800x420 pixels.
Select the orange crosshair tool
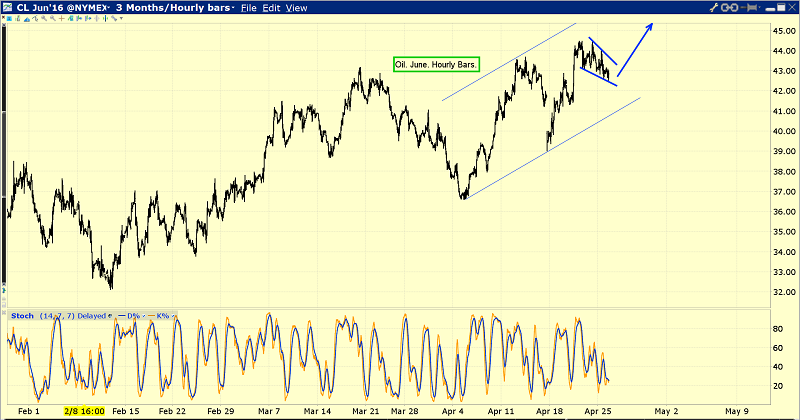62,18
